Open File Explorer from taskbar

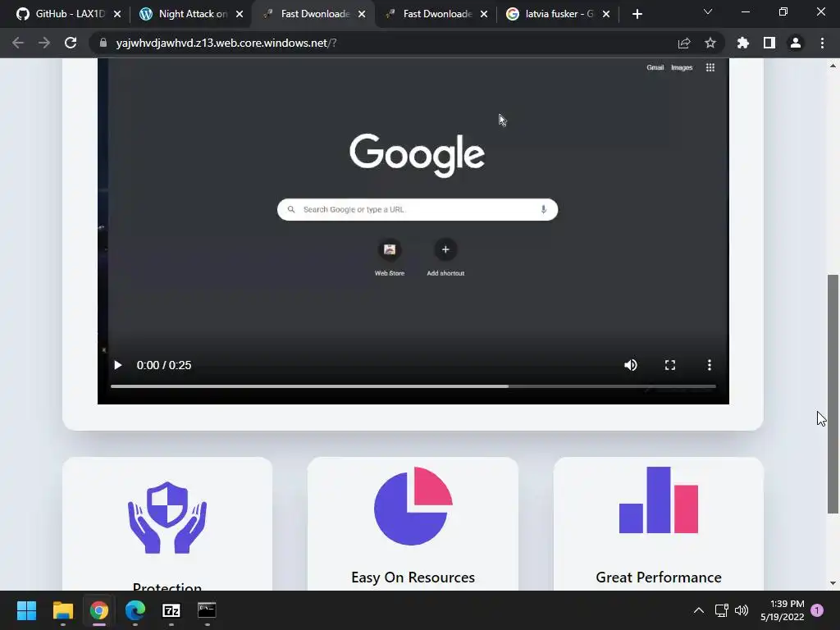[62, 610]
